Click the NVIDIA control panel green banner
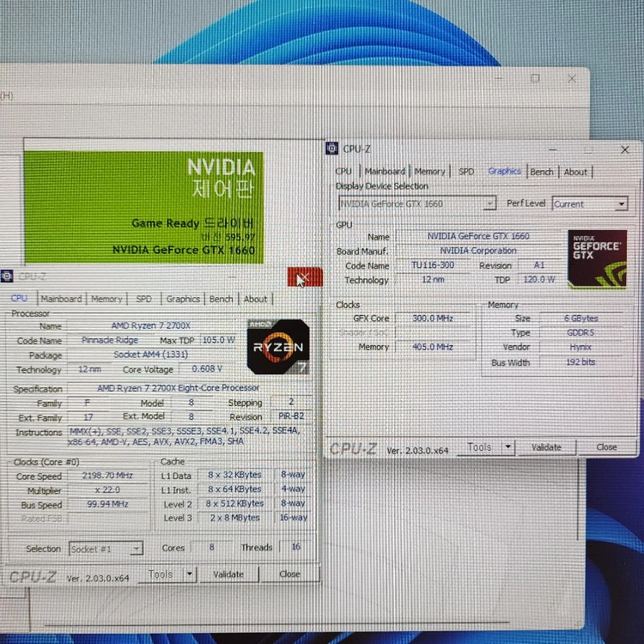This screenshot has height=644, width=644. 143,208
